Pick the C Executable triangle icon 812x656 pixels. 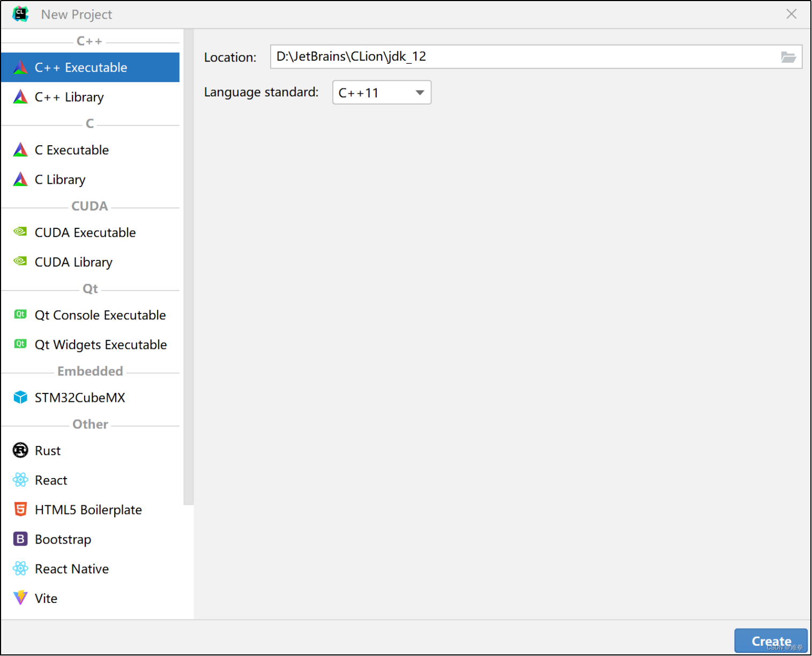tap(20, 150)
